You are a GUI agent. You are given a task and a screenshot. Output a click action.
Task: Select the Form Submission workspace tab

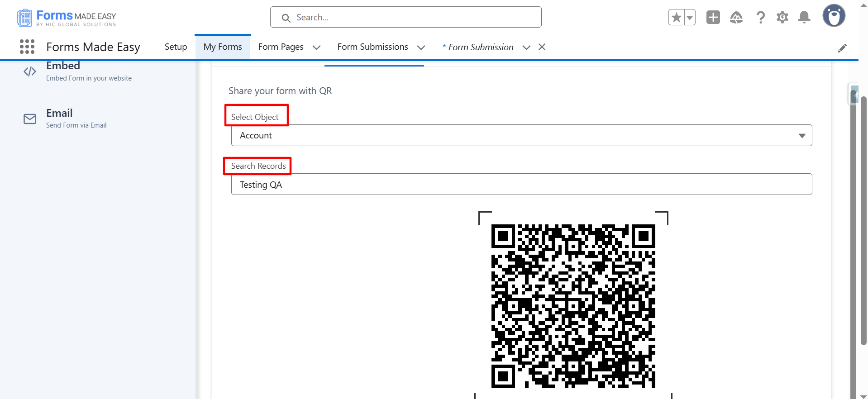[x=478, y=47]
